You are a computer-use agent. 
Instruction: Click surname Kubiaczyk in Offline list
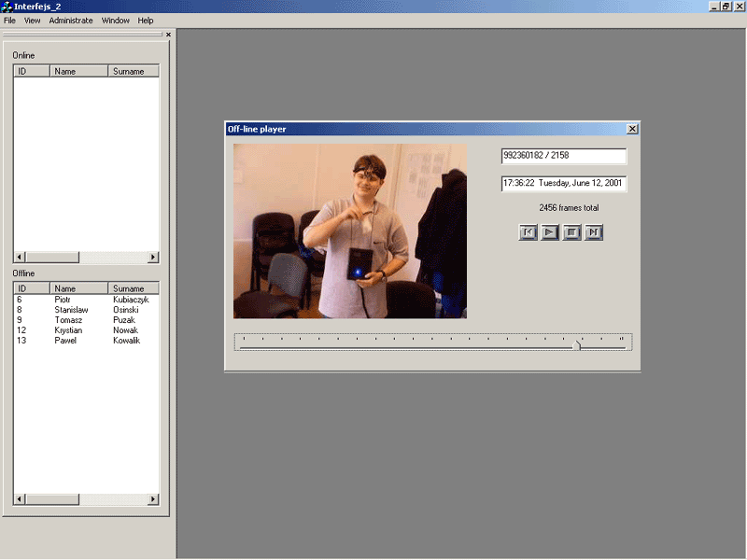(x=131, y=300)
